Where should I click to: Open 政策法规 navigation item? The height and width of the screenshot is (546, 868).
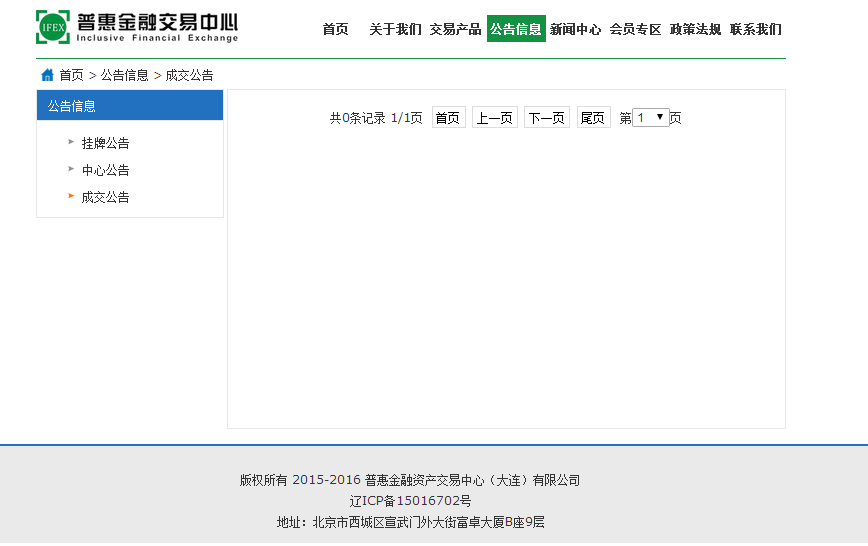pos(696,29)
